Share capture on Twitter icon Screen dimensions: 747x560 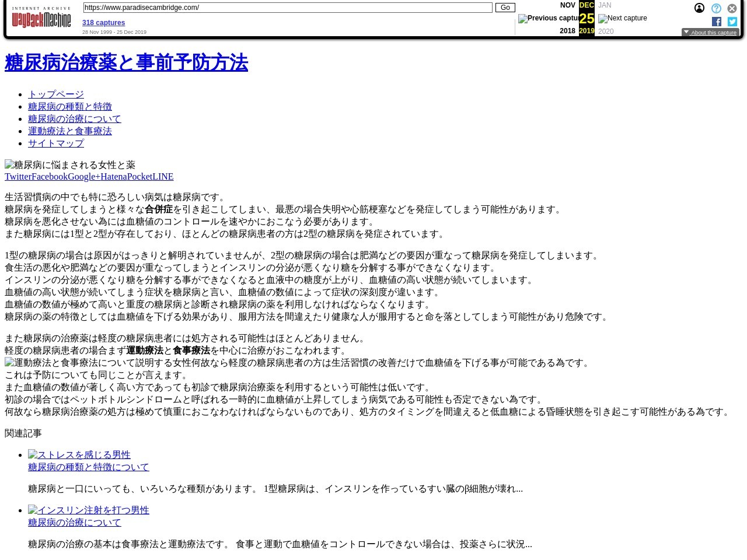[x=732, y=22]
